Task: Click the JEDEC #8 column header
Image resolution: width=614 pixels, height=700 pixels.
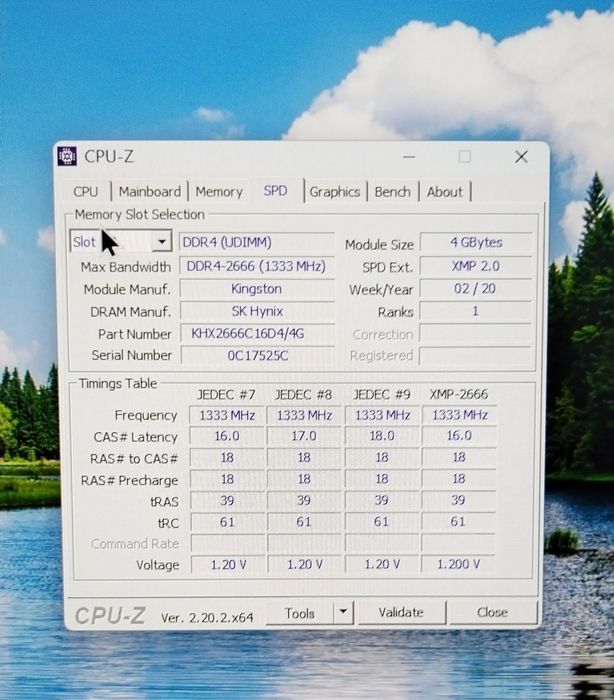Action: pyautogui.click(x=304, y=395)
